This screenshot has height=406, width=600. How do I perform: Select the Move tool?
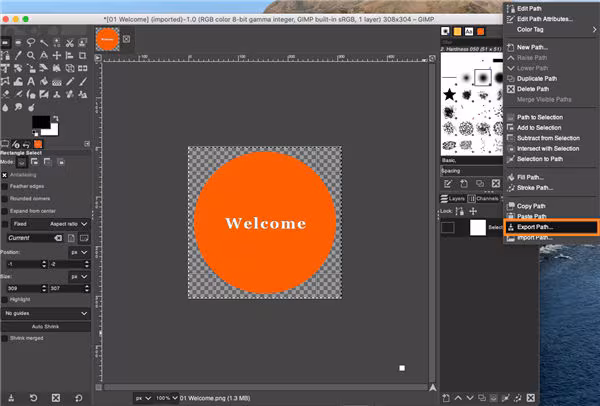pos(57,55)
